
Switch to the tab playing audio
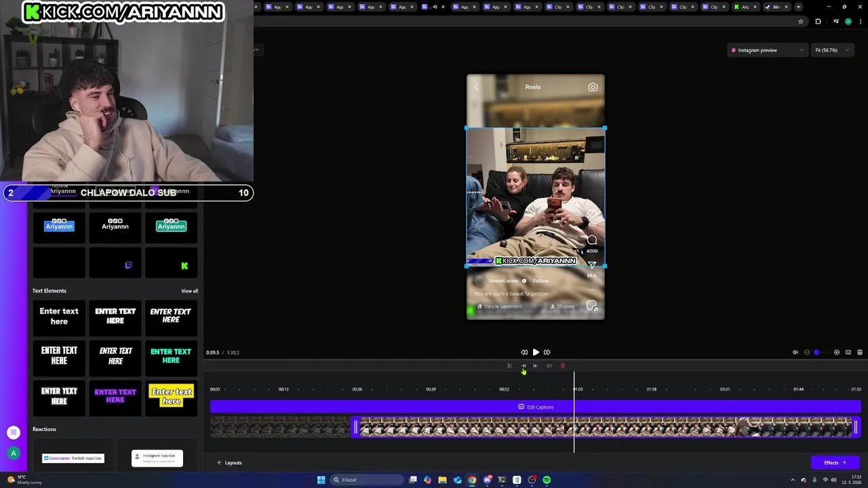click(x=435, y=7)
